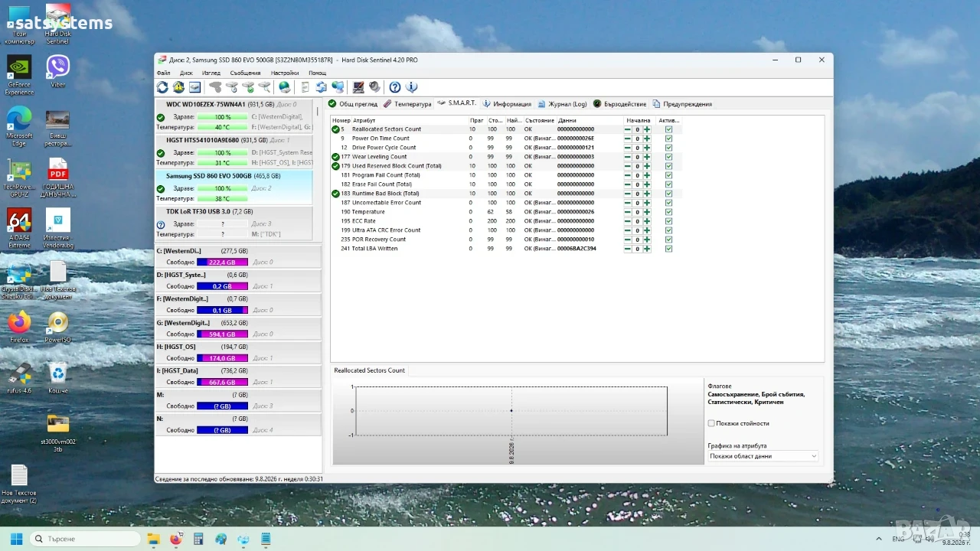Open the Recycle Bin on desktop
980x551 pixels.
pos(58,379)
